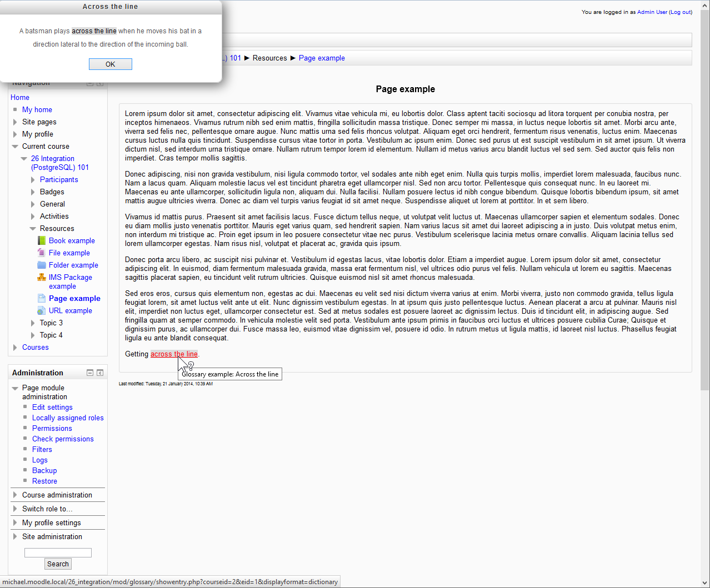Collapse Page module administration section

[x=15, y=388]
